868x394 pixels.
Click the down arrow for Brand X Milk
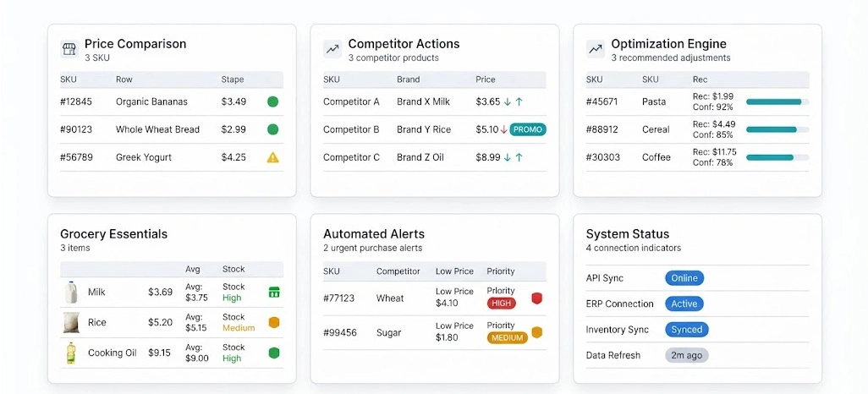[507, 101]
